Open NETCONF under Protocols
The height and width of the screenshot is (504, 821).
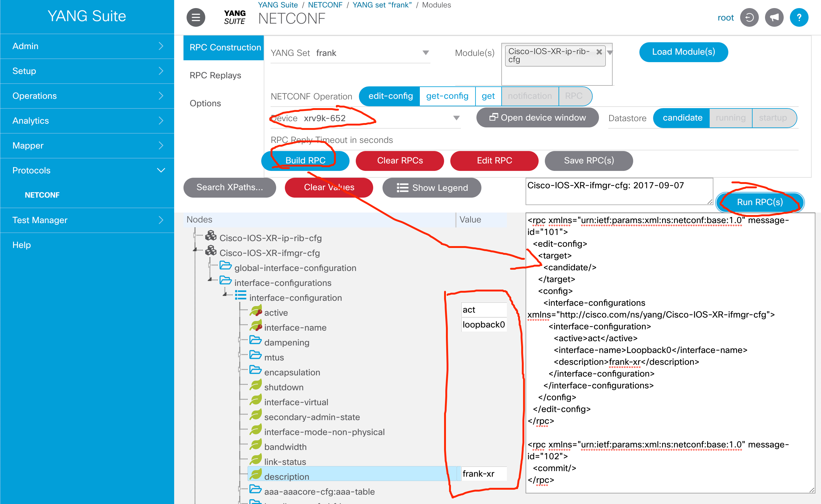tap(42, 195)
